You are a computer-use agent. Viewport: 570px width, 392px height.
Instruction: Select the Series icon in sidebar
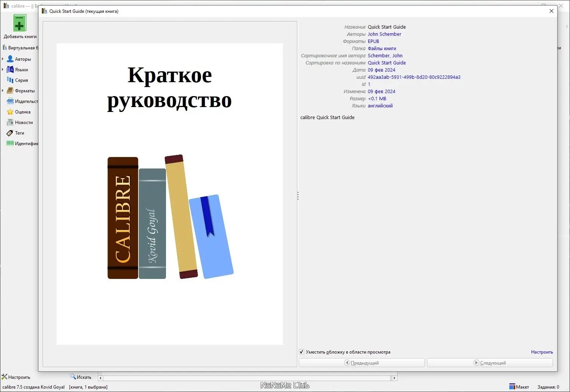click(x=10, y=80)
